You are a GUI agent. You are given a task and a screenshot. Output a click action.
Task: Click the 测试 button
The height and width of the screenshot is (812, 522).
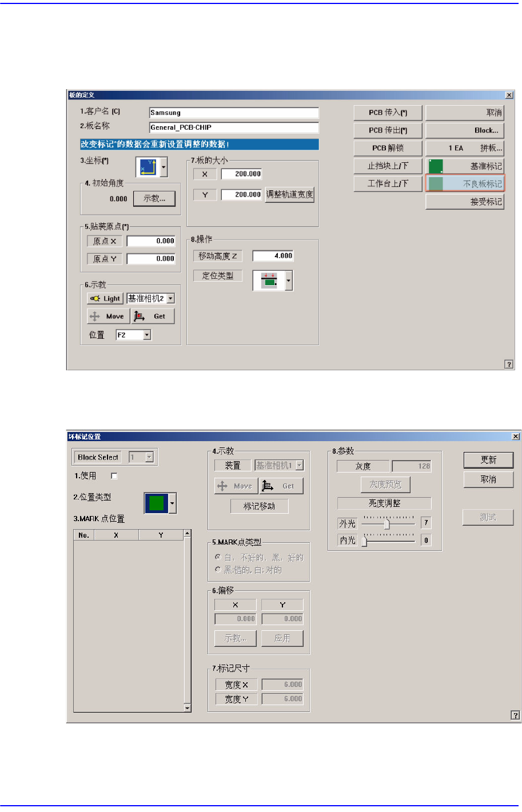(488, 518)
